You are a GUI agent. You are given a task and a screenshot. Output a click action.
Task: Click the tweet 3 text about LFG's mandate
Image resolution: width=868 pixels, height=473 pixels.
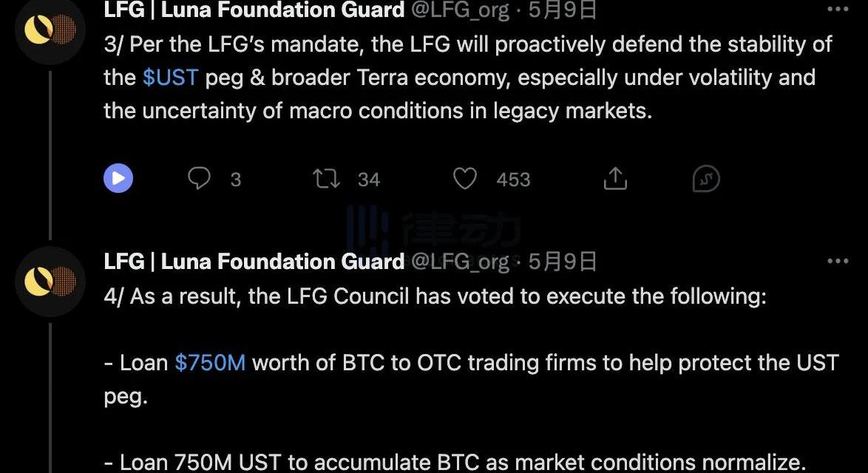point(468,78)
